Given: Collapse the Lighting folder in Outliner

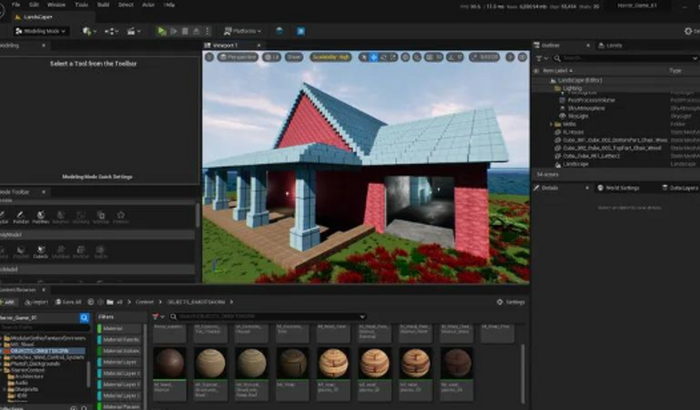Looking at the screenshot, I should tap(558, 88).
